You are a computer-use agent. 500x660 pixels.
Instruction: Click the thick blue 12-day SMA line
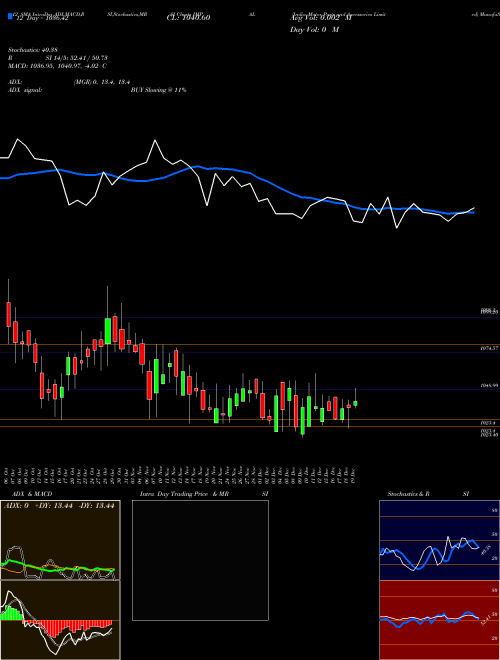pyautogui.click(x=237, y=170)
